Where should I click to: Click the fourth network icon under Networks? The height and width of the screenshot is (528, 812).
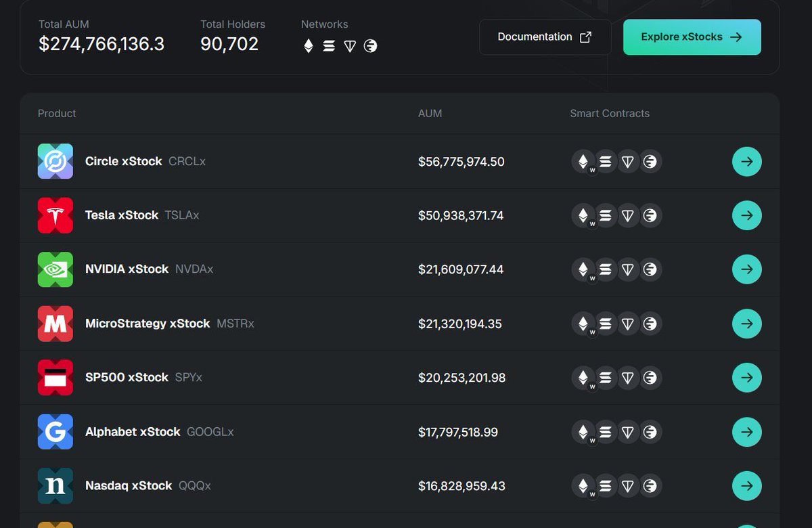coord(370,46)
